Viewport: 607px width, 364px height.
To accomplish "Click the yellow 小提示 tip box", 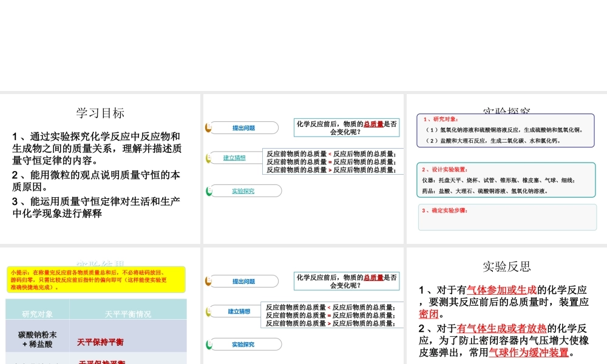I will click(x=96, y=280).
